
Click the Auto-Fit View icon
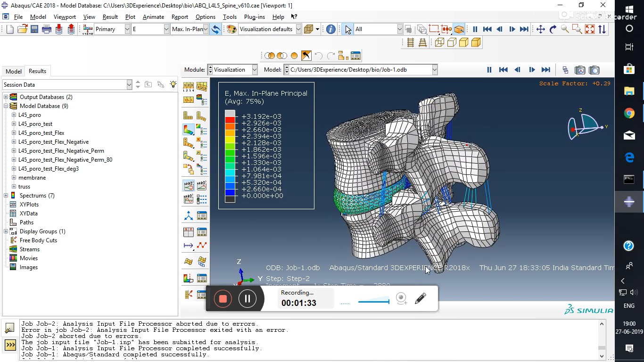pyautogui.click(x=590, y=29)
